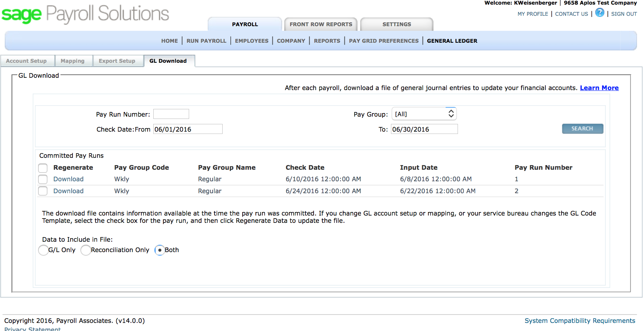The width and height of the screenshot is (644, 331).
Task: Open the Pay Group dropdown
Action: coord(424,114)
